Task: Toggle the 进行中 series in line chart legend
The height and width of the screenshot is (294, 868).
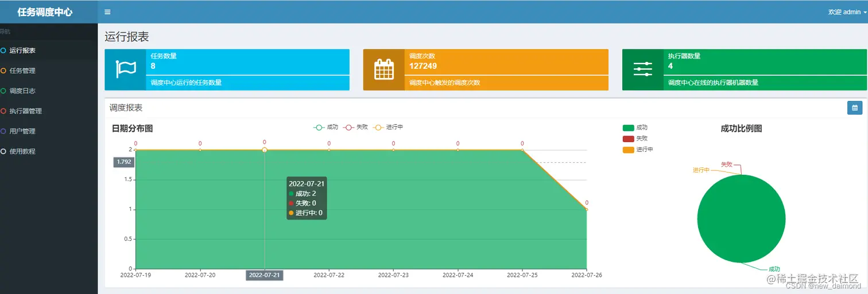Action: [x=387, y=127]
